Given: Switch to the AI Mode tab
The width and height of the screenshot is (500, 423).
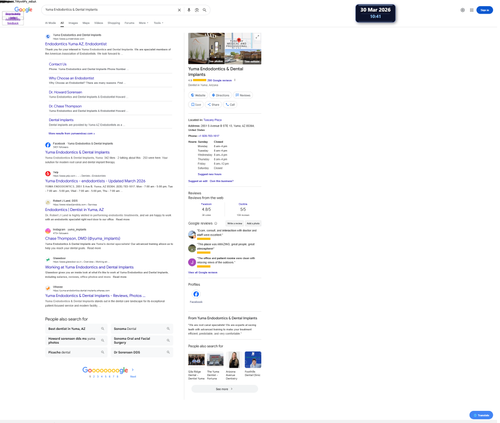Looking at the screenshot, I should pyautogui.click(x=50, y=23).
